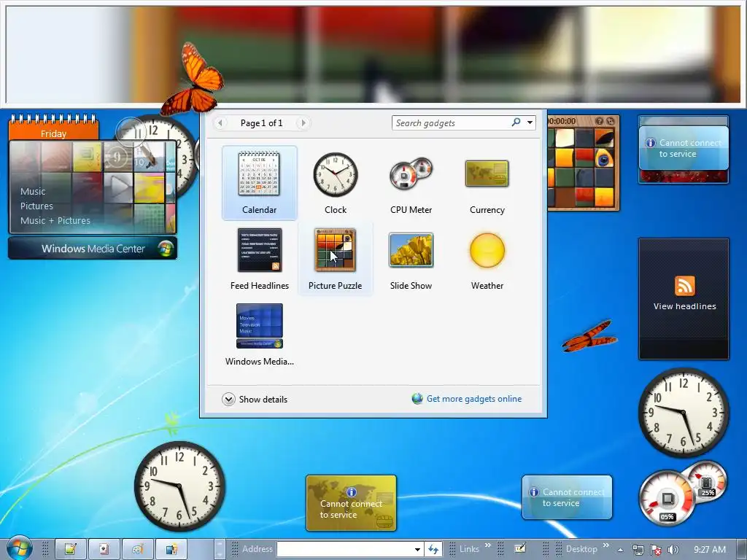747x560 pixels.
Task: Click the taskbar Address input field
Action: [x=345, y=549]
